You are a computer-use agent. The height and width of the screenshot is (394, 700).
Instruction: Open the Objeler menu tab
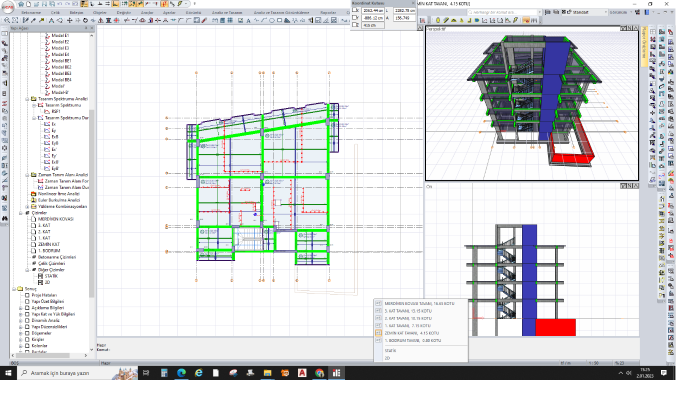click(100, 12)
